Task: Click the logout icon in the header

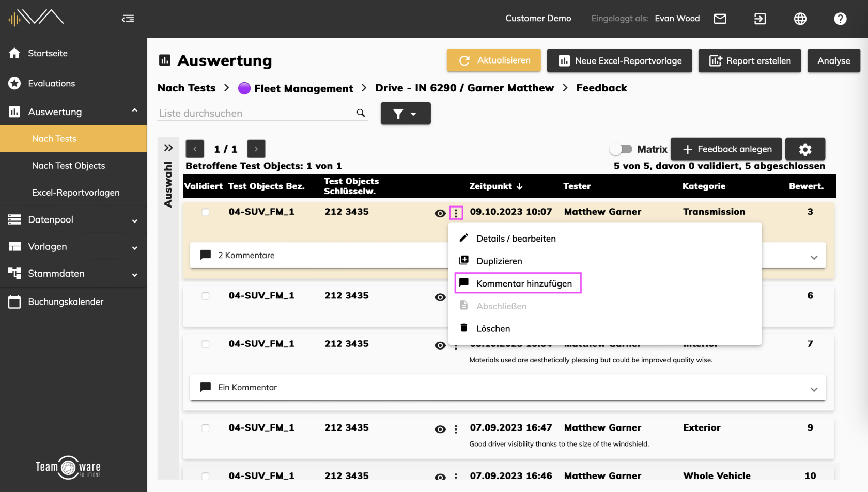Action: (760, 19)
